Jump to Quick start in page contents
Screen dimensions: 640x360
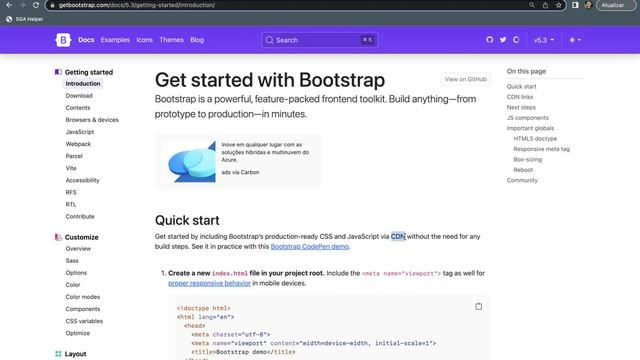coord(521,87)
